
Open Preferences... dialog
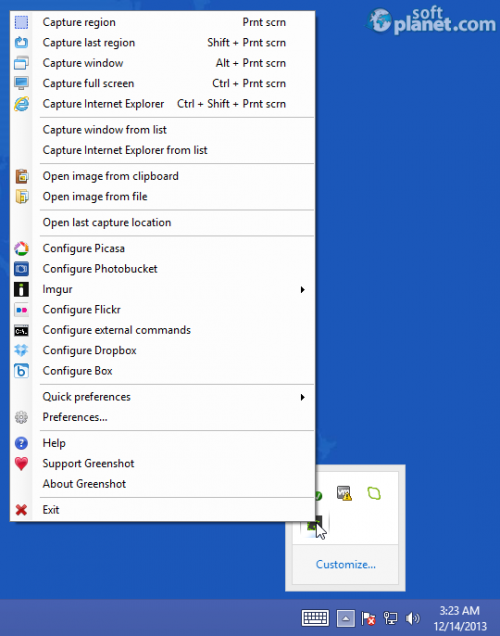[163, 417]
